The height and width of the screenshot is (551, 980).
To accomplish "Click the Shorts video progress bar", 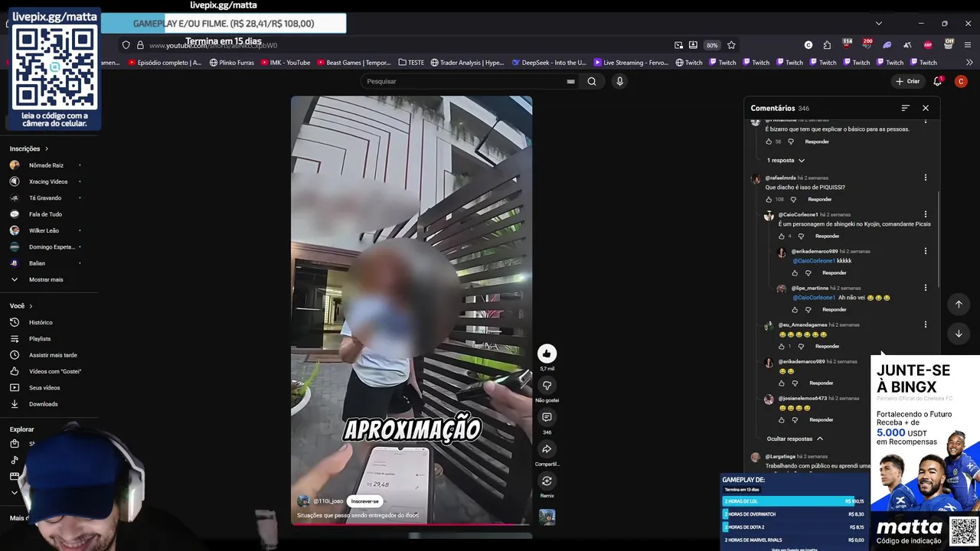I will tap(411, 525).
